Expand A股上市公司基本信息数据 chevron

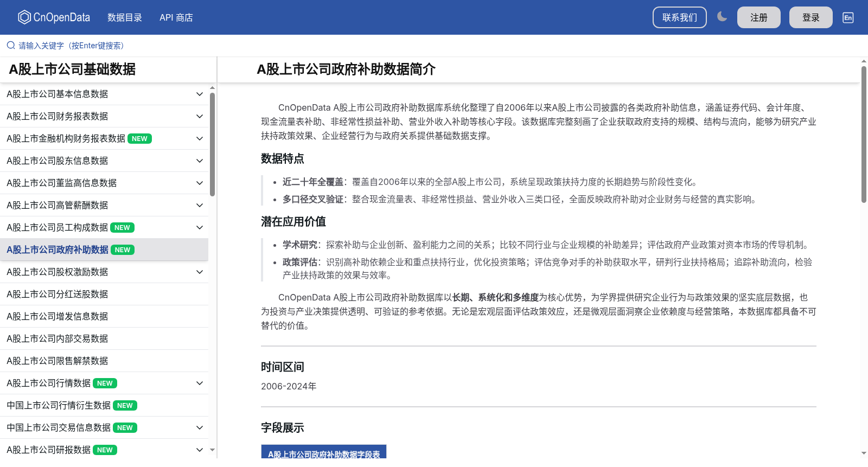click(x=200, y=94)
